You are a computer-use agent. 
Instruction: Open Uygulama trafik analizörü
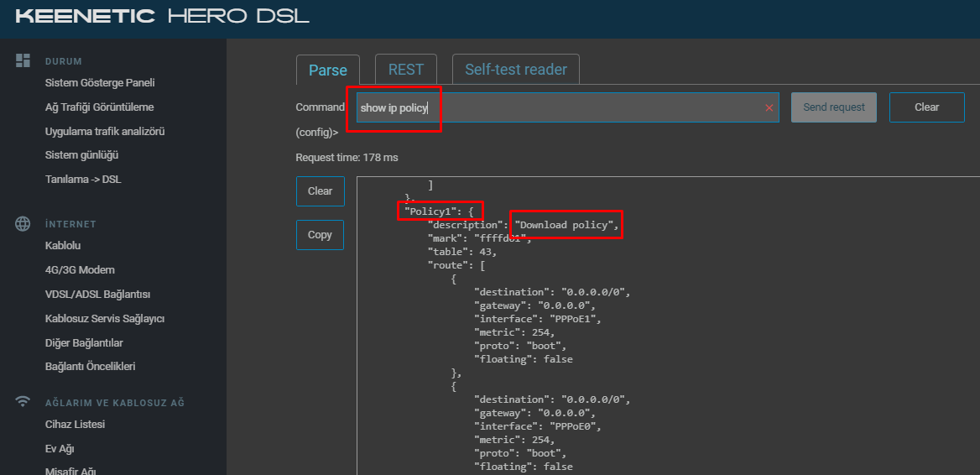click(x=105, y=132)
